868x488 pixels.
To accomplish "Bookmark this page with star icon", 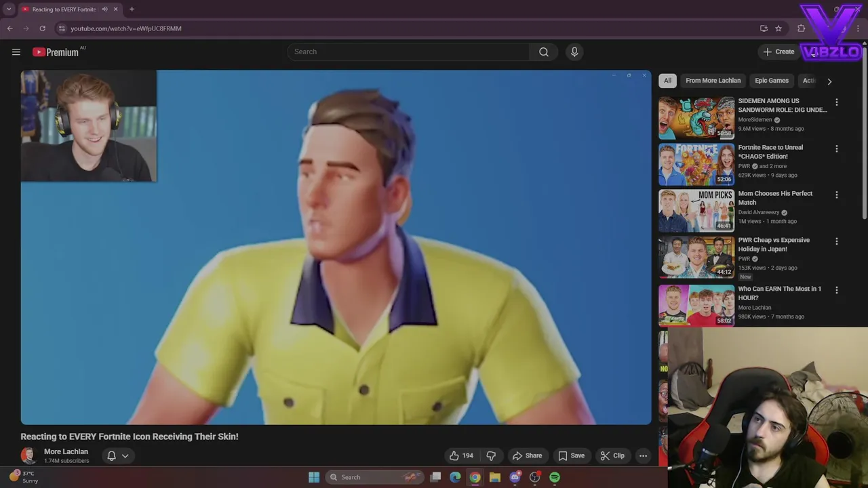I will tap(778, 28).
